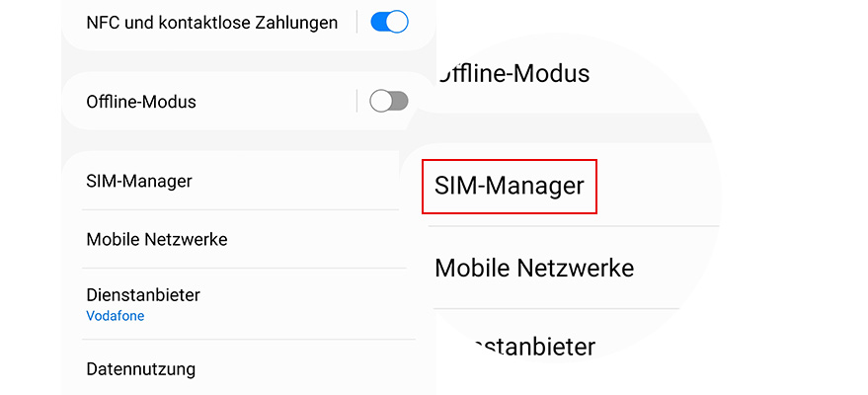Click the vertical separator beside the NFC switch
The image size is (868, 395).
[356, 22]
